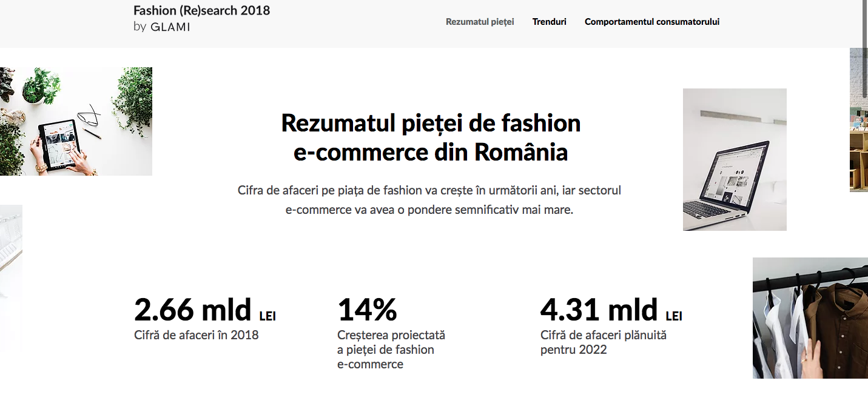The width and height of the screenshot is (868, 415).
Task: Click the Creșterea proiectată a pieței caption
Action: coord(391,350)
